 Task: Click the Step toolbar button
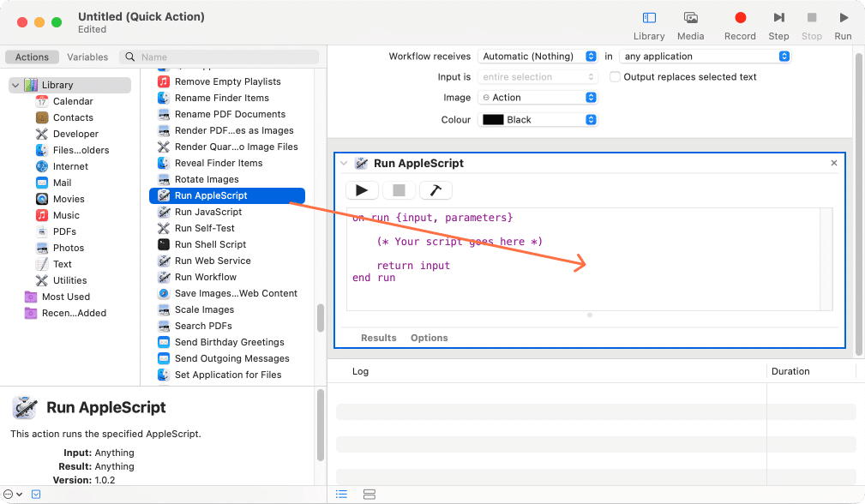pyautogui.click(x=778, y=26)
